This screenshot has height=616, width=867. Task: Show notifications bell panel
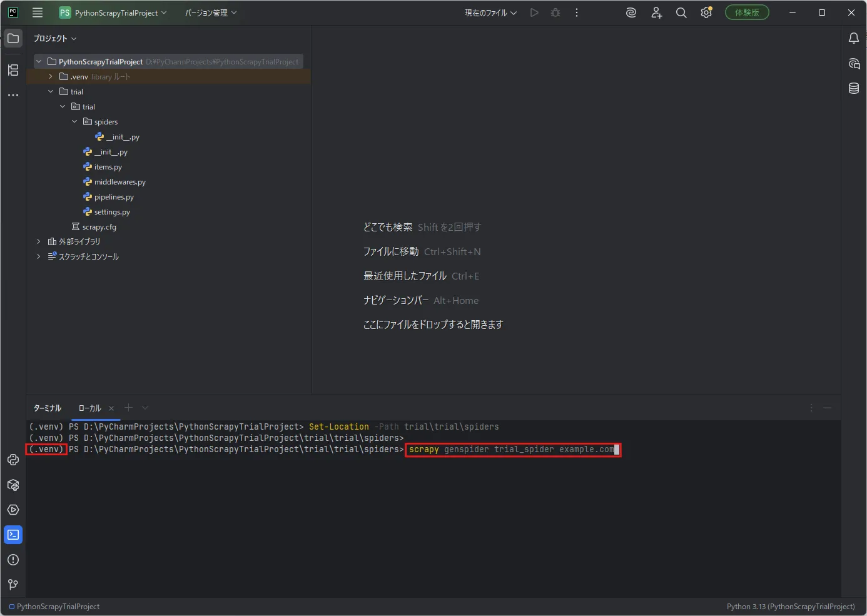click(x=854, y=38)
